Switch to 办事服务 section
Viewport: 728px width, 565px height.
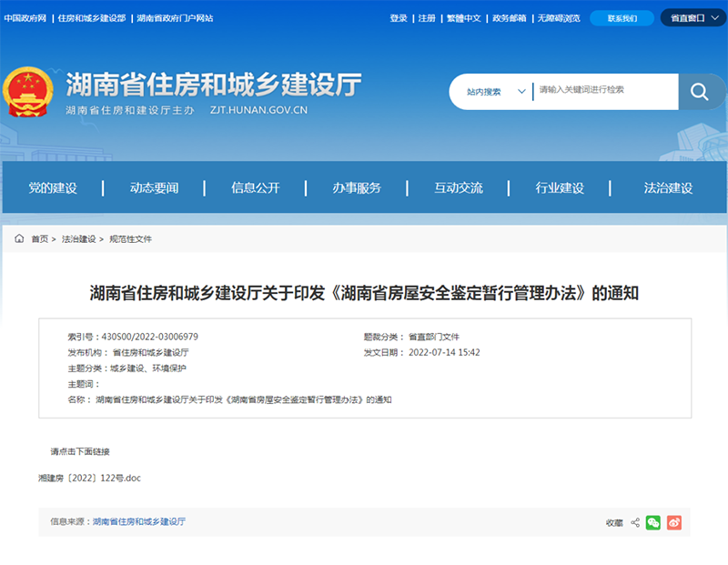click(x=355, y=187)
